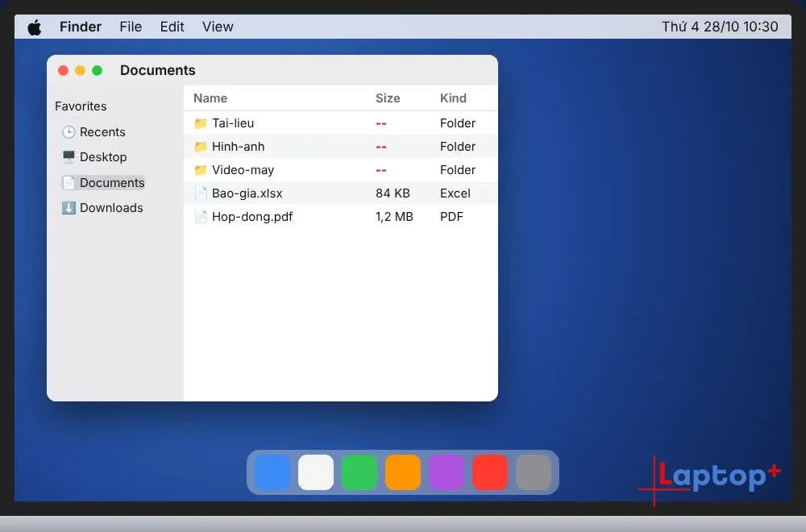Maximize the Documents window with green button
The width and height of the screenshot is (806, 532).
pos(98,70)
